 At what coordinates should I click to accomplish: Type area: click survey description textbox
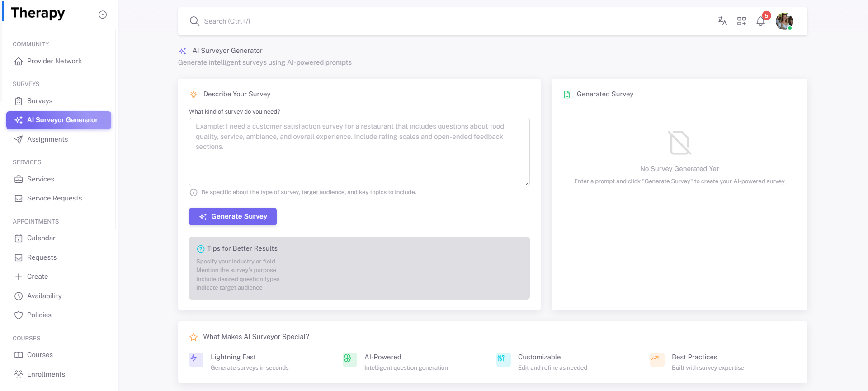pos(359,152)
